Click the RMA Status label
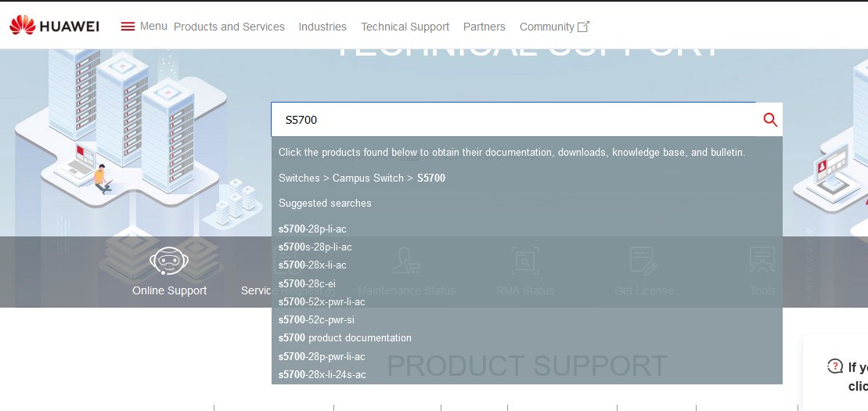This screenshot has height=411, width=868. [x=524, y=290]
